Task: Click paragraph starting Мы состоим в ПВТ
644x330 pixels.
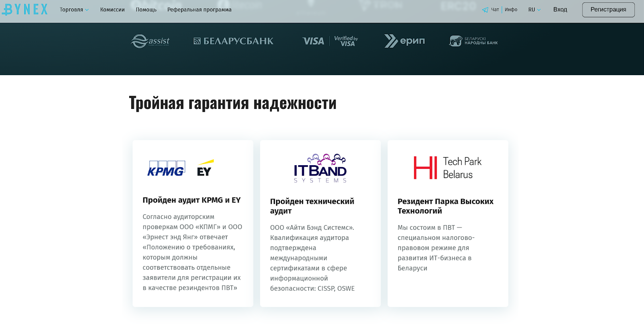Action: tap(436, 248)
